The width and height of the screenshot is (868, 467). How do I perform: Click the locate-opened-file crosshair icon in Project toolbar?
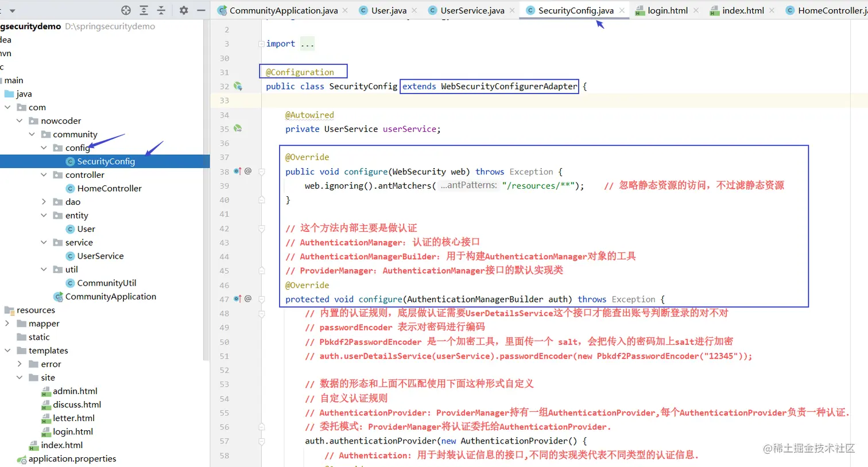[x=126, y=10]
